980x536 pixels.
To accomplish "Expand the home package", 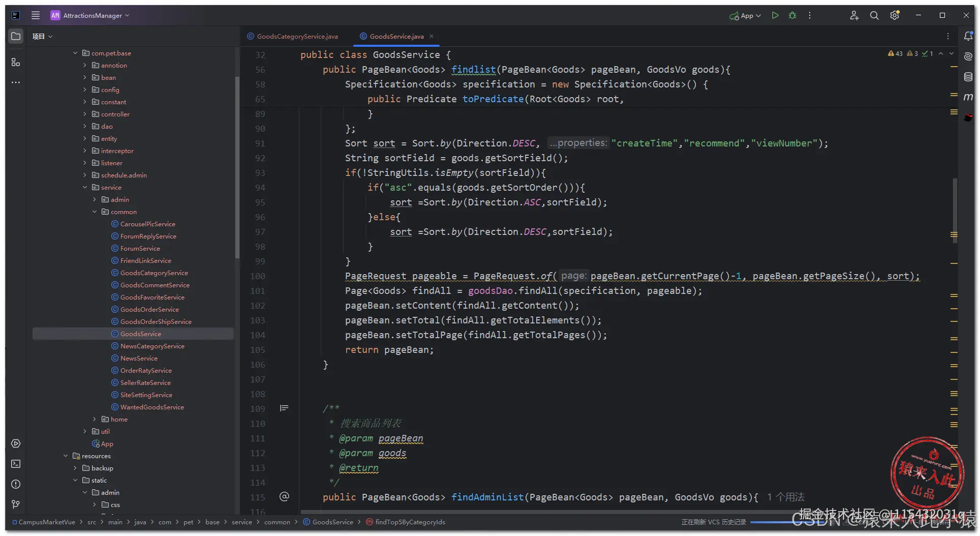I will point(95,419).
